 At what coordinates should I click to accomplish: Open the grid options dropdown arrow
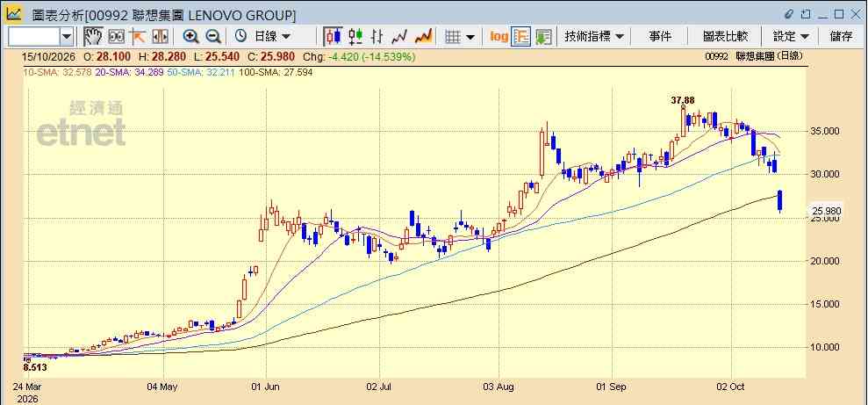click(x=470, y=37)
